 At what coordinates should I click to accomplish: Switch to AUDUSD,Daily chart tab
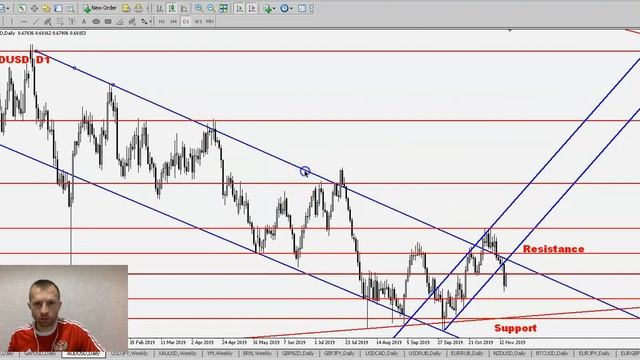[x=84, y=353]
